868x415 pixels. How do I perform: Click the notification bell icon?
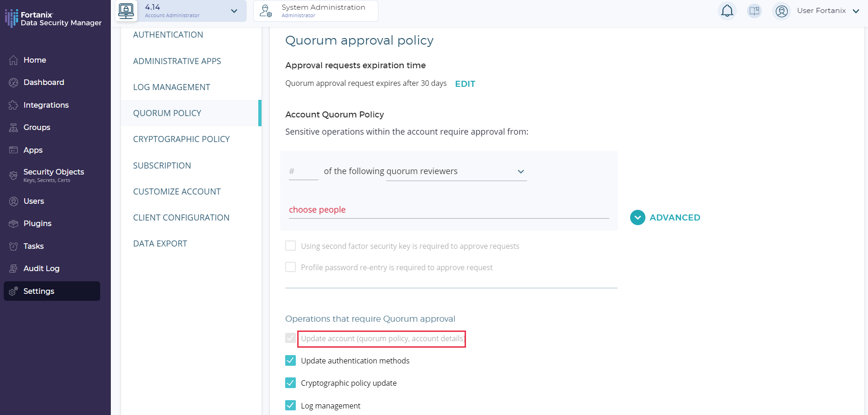(x=727, y=11)
